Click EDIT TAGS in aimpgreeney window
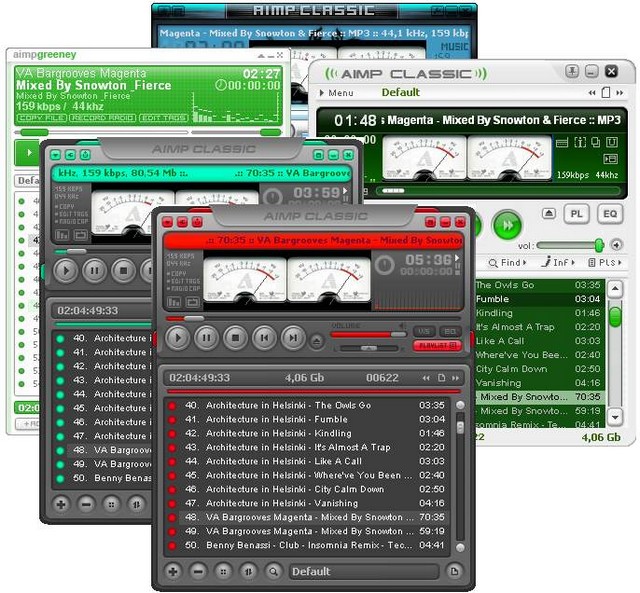The width and height of the screenshot is (640, 593). (164, 118)
